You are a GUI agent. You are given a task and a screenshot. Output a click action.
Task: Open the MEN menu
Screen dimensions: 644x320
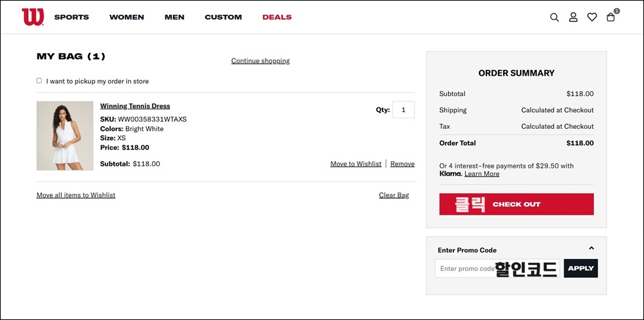174,17
